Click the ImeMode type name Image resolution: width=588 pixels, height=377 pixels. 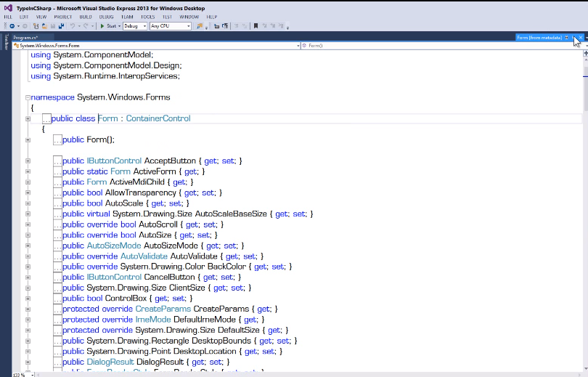[153, 320]
